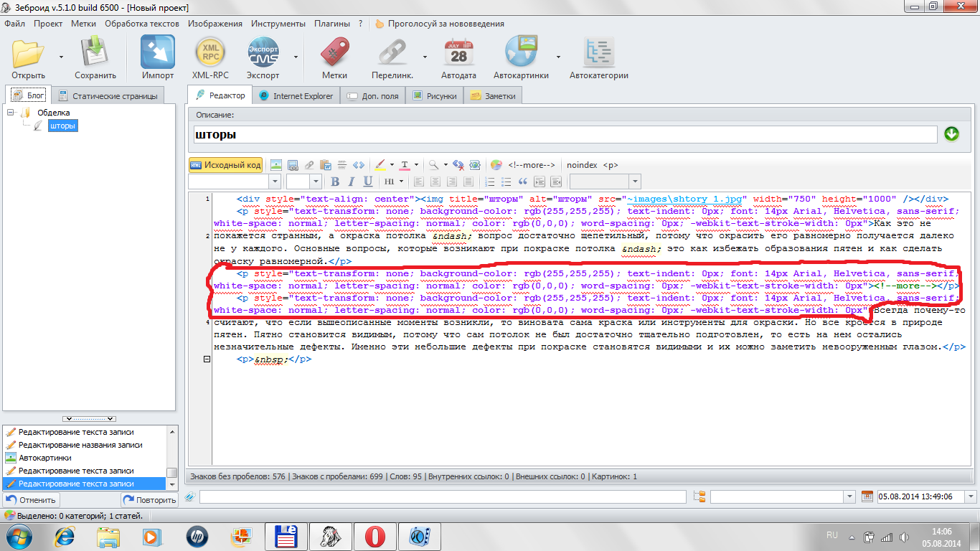The image size is (980, 551).
Task: Click the XML-RPC toolbar icon
Action: (x=210, y=53)
